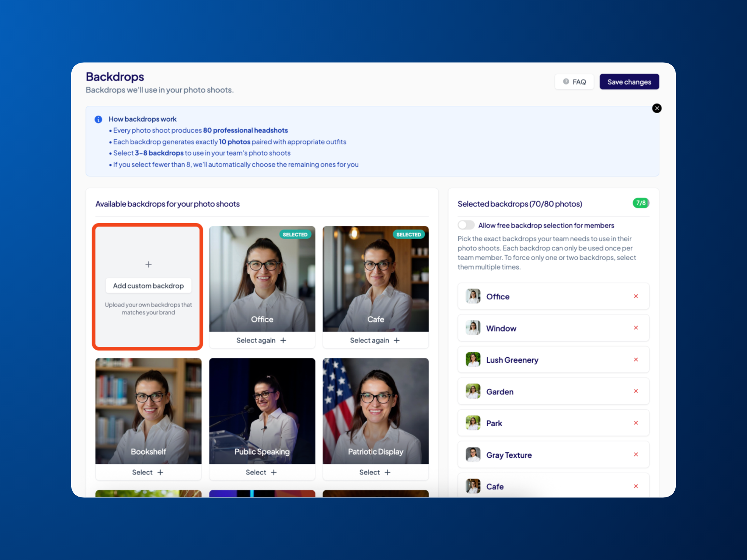Open the FAQ help button
Image resolution: width=747 pixels, height=560 pixels.
574,82
